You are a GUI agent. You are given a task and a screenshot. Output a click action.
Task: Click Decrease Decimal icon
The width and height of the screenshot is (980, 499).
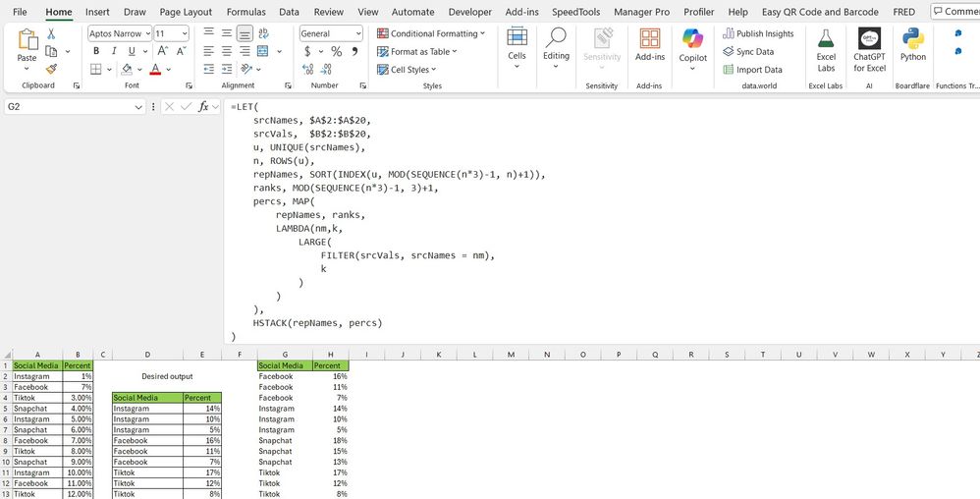[326, 69]
